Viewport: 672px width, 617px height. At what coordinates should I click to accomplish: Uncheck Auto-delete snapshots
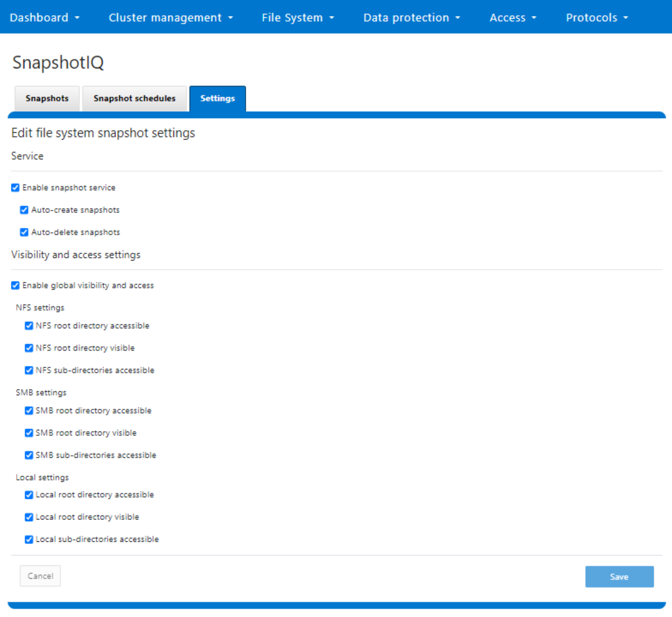(24, 232)
